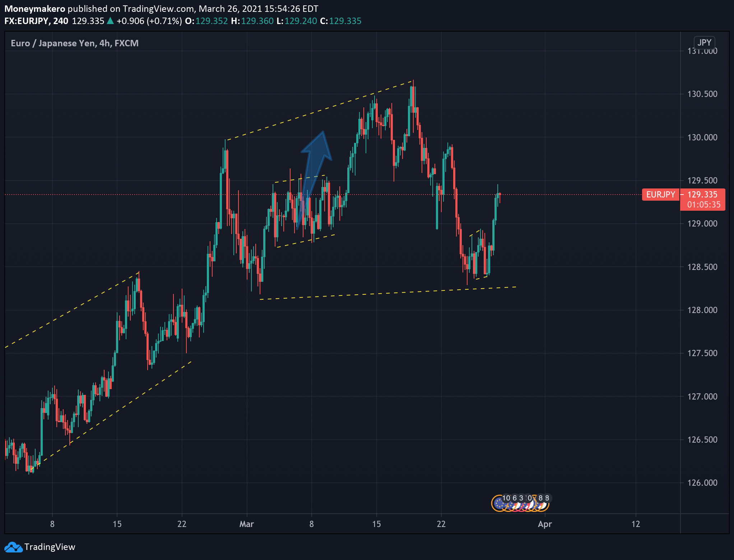Click the red 129.335 label on price axis
Image resolution: width=734 pixels, height=560 pixels.
(x=702, y=195)
